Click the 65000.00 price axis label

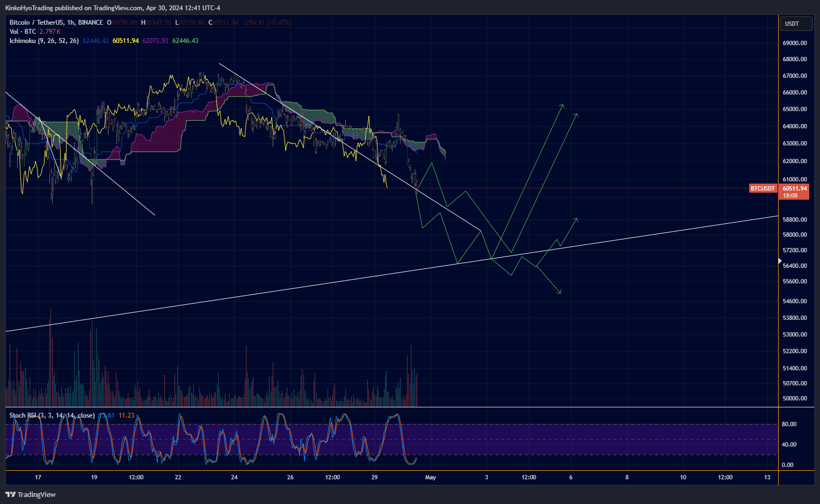pyautogui.click(x=795, y=109)
